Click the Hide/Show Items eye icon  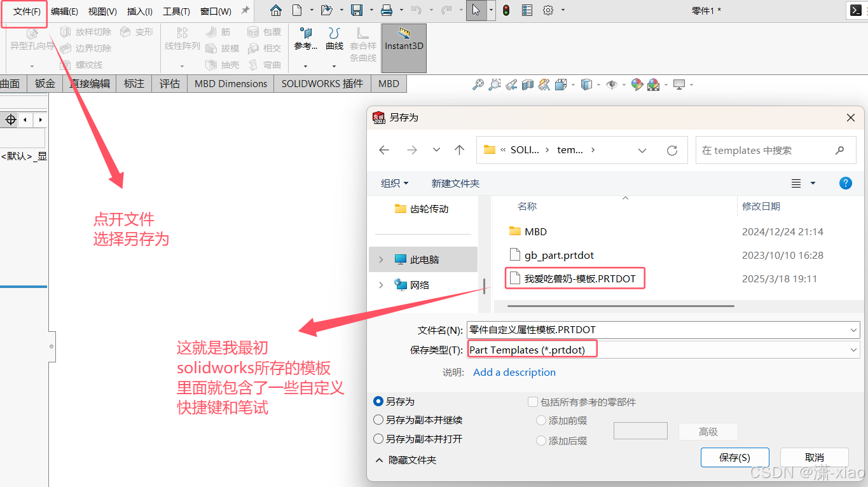[612, 85]
